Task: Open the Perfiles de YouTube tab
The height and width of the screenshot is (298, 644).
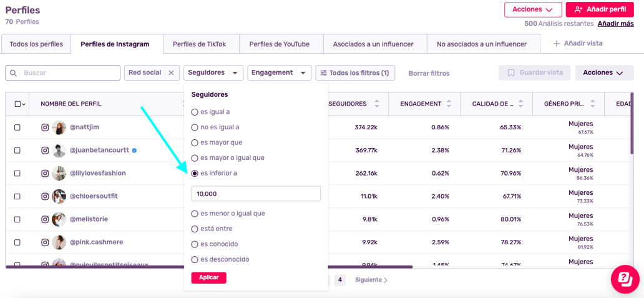Action: (x=280, y=44)
